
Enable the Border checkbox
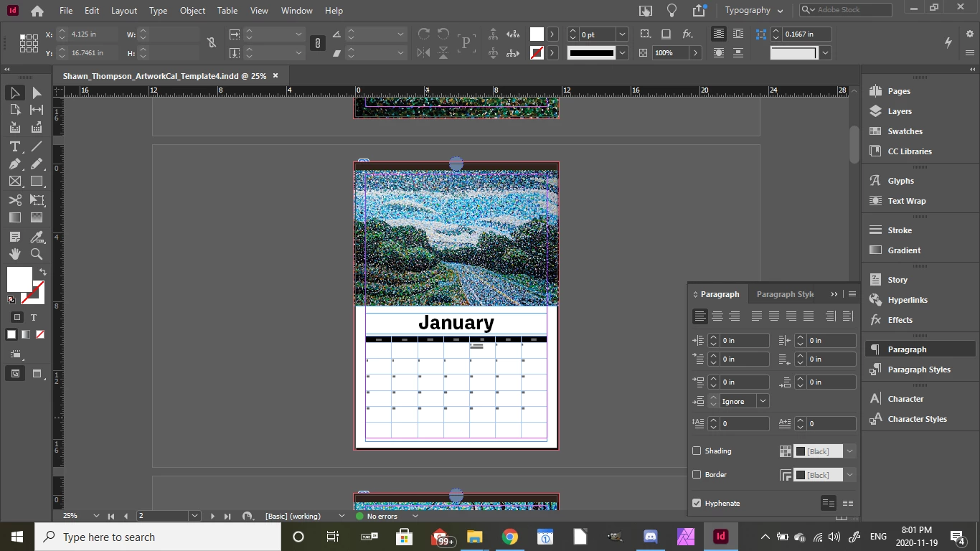click(697, 474)
